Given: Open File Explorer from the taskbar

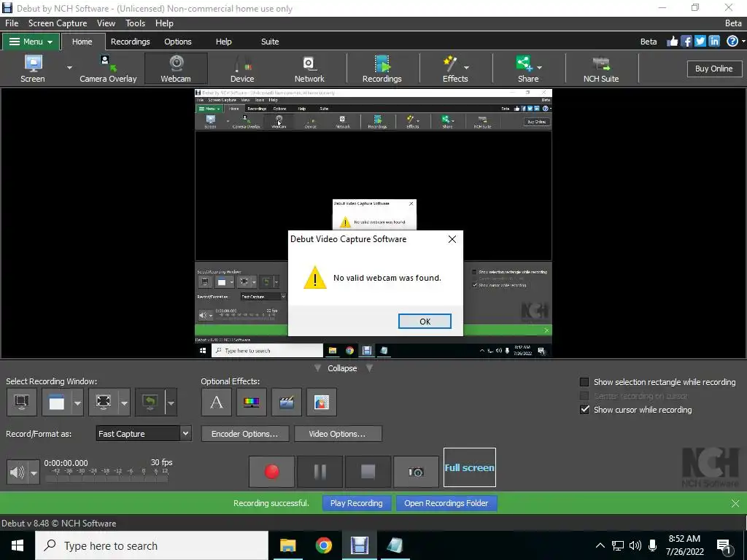Looking at the screenshot, I should pos(287,545).
